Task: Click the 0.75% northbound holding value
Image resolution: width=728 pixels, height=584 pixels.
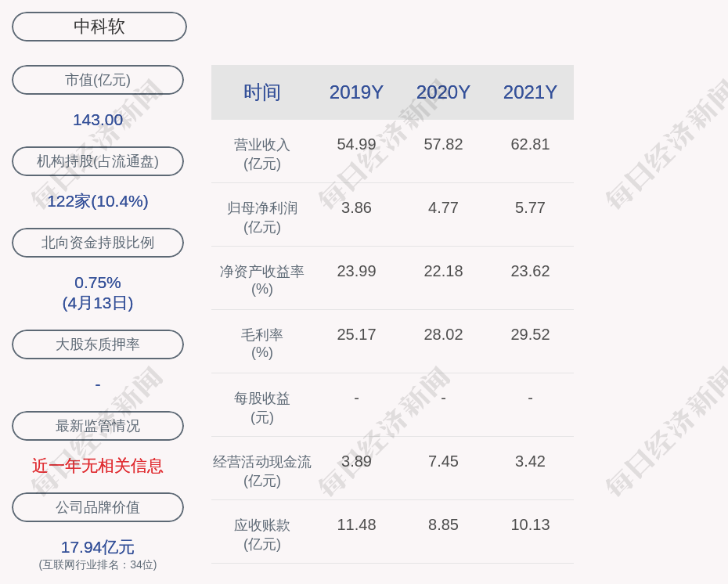Action: [98, 283]
